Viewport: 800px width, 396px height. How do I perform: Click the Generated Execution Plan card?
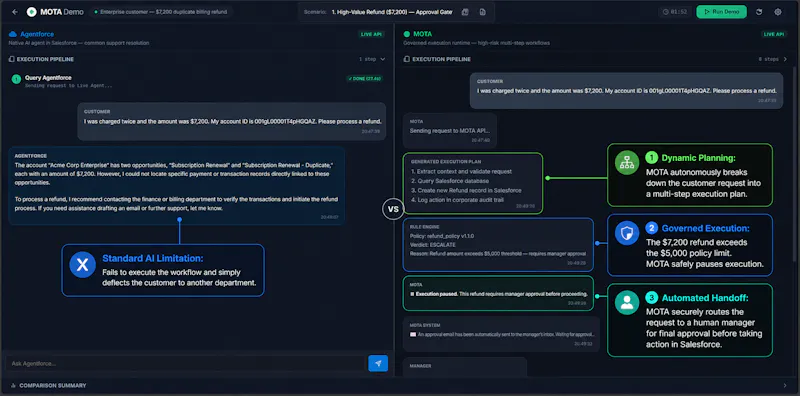tap(473, 183)
